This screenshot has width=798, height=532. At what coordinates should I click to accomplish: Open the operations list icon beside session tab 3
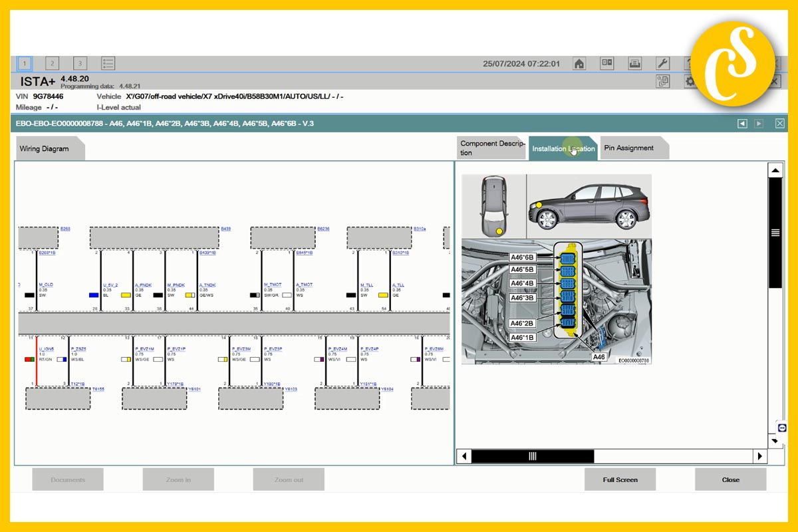[106, 63]
